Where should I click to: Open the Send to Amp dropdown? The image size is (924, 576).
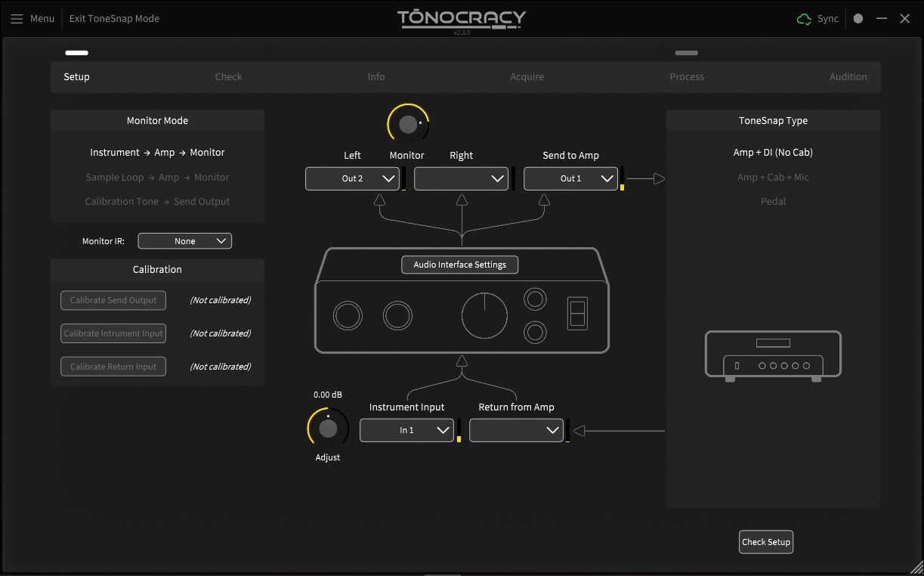(570, 178)
